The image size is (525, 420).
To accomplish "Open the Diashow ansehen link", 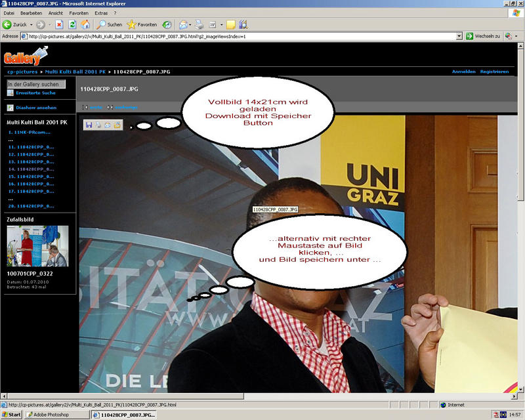I will (x=36, y=108).
